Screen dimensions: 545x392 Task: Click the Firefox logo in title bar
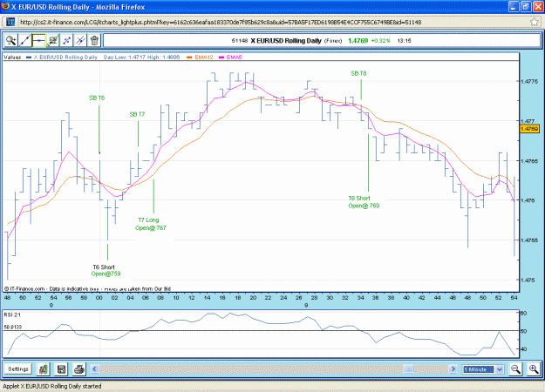pos(5,6)
